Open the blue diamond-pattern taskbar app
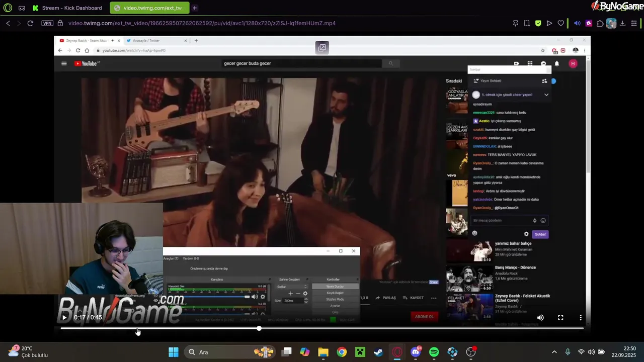The width and height of the screenshot is (644, 362). point(452,352)
